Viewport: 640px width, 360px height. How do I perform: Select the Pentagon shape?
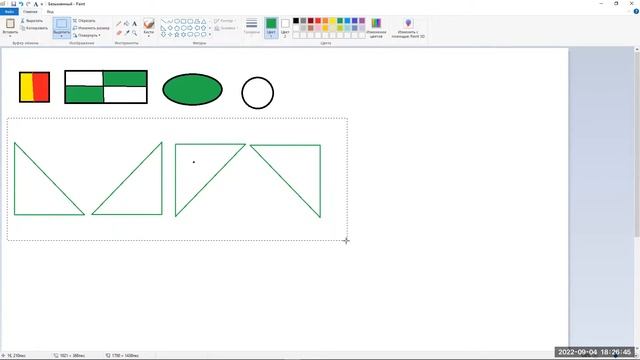click(177, 28)
